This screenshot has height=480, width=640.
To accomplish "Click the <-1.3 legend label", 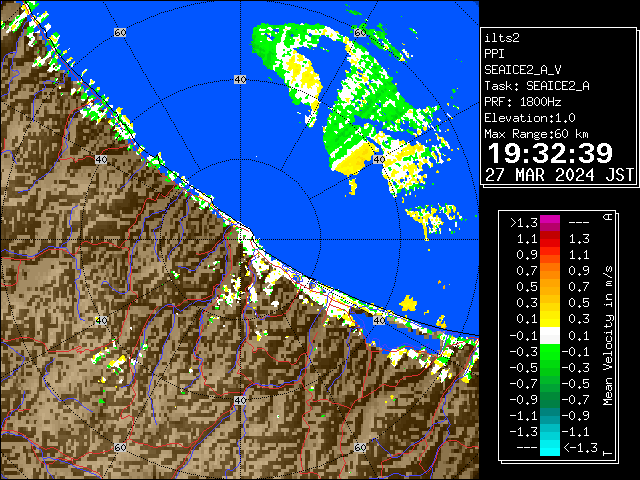I will point(581,448).
